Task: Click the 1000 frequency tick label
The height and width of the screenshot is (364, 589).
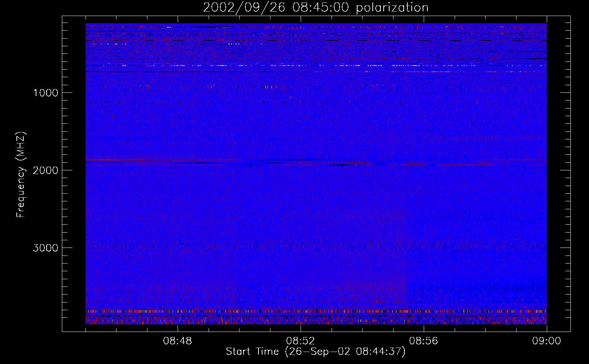Action: point(46,93)
